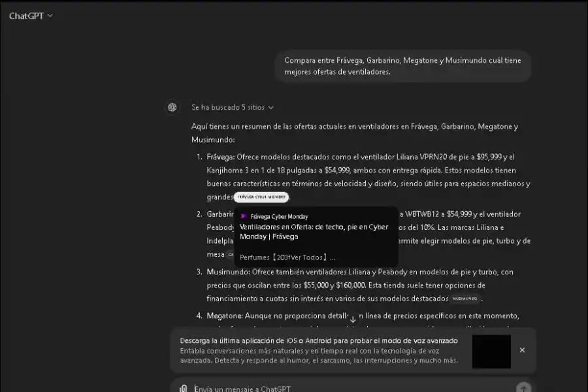Viewport: 588px width, 392px height.
Task: Select the user's question bubble about ventiladores
Action: [x=403, y=65]
